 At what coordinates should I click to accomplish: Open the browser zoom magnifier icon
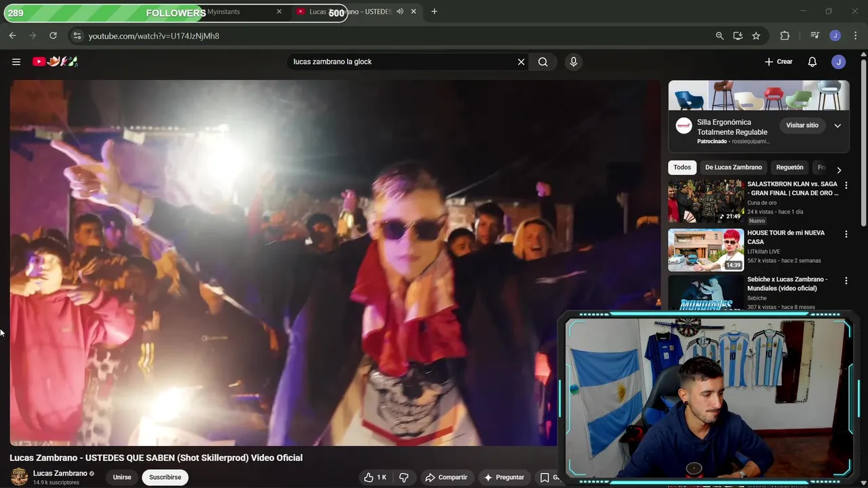tap(719, 36)
